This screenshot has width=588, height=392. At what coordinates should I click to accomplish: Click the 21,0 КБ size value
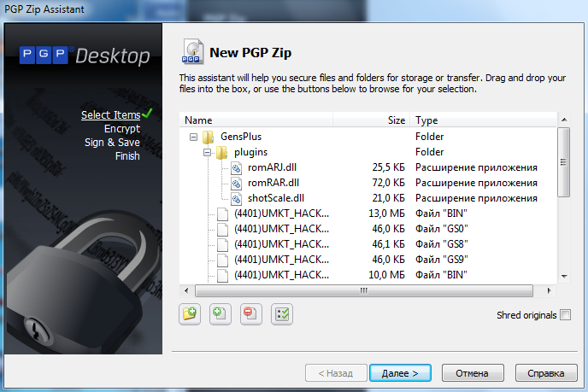point(389,198)
